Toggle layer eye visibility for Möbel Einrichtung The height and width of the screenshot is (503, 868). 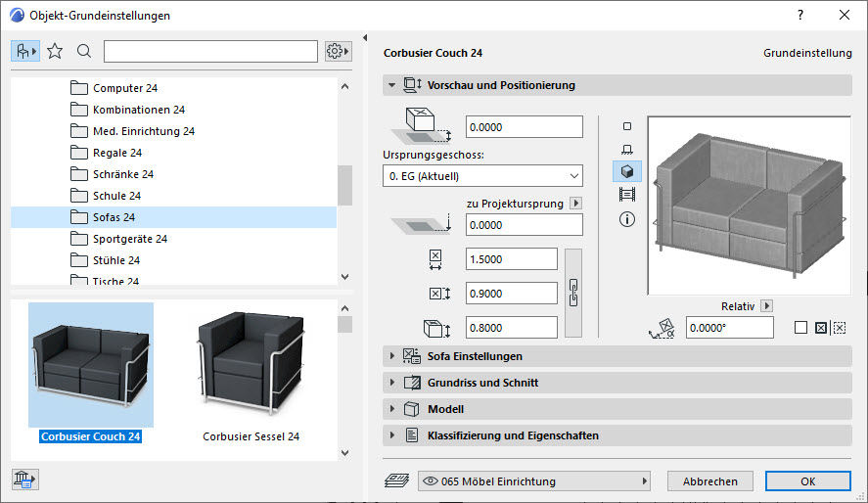click(431, 481)
